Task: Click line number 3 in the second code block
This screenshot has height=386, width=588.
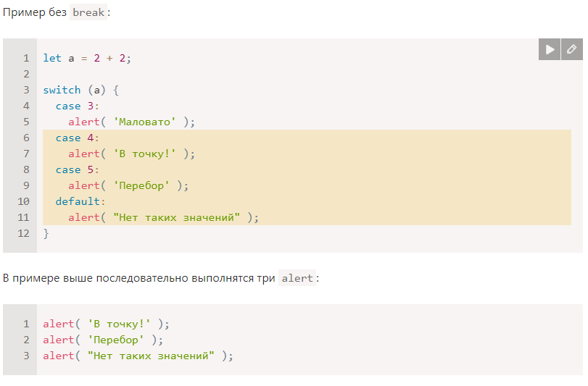Action: (26, 356)
